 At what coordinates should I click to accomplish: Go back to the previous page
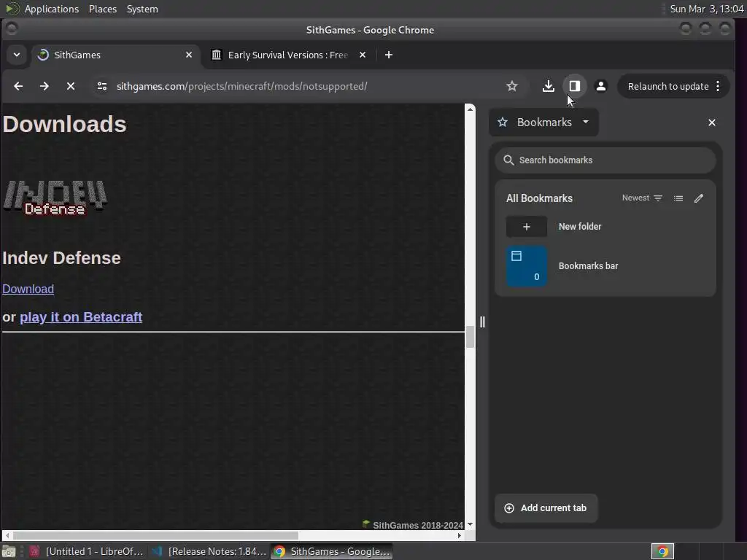[x=18, y=86]
